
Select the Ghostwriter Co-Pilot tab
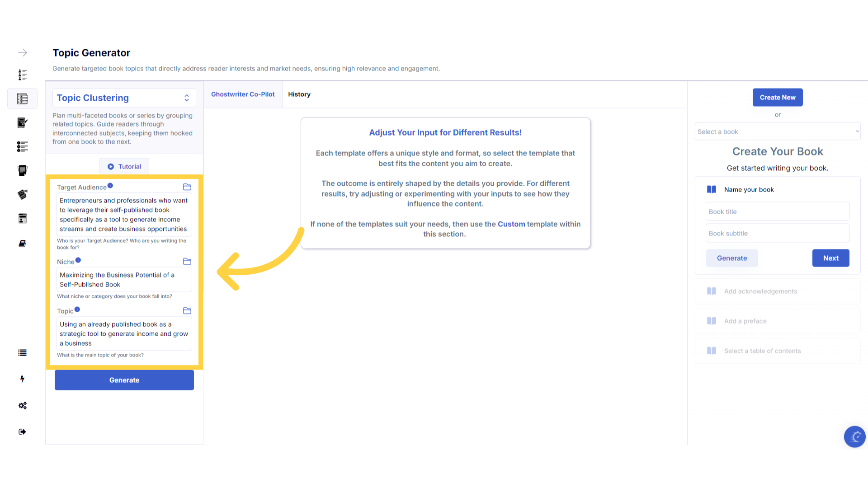(243, 94)
